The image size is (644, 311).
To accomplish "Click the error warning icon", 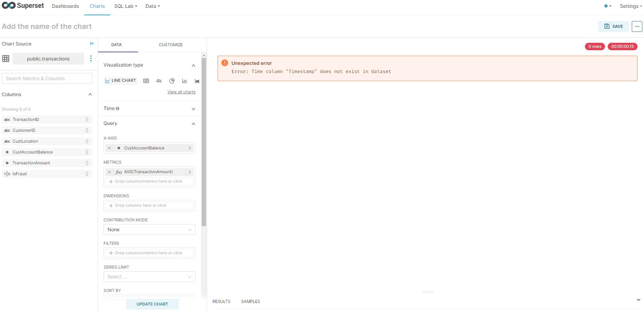I will (x=225, y=63).
